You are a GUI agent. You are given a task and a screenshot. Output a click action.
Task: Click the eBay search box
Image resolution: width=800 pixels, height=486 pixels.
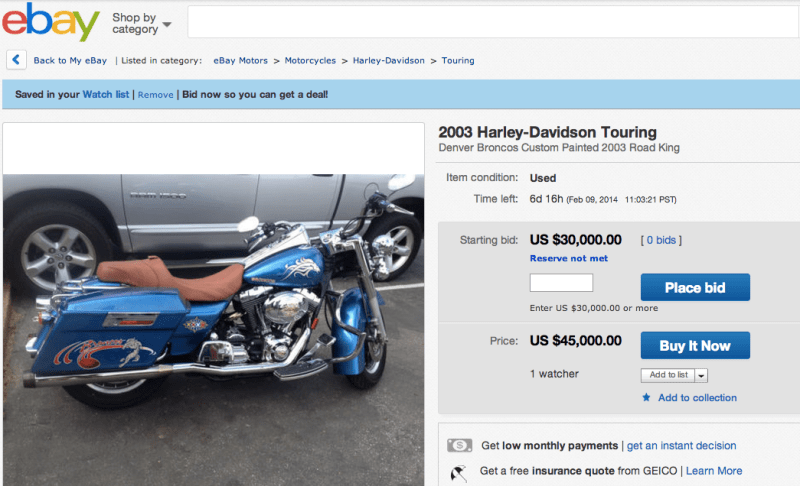tap(493, 22)
